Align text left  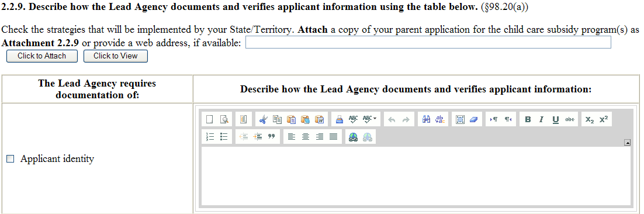(291, 137)
